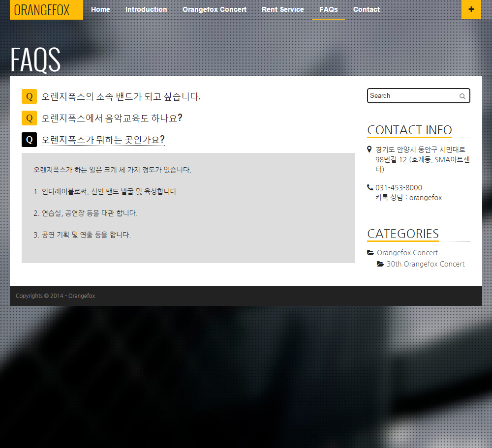Open the 30th Orangefox Concert category

pyautogui.click(x=426, y=264)
